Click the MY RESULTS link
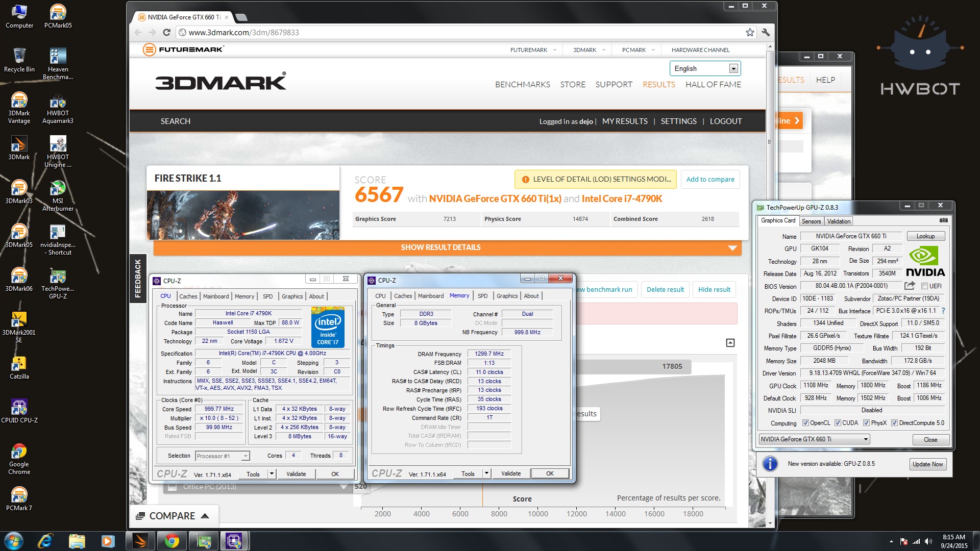 pos(625,121)
